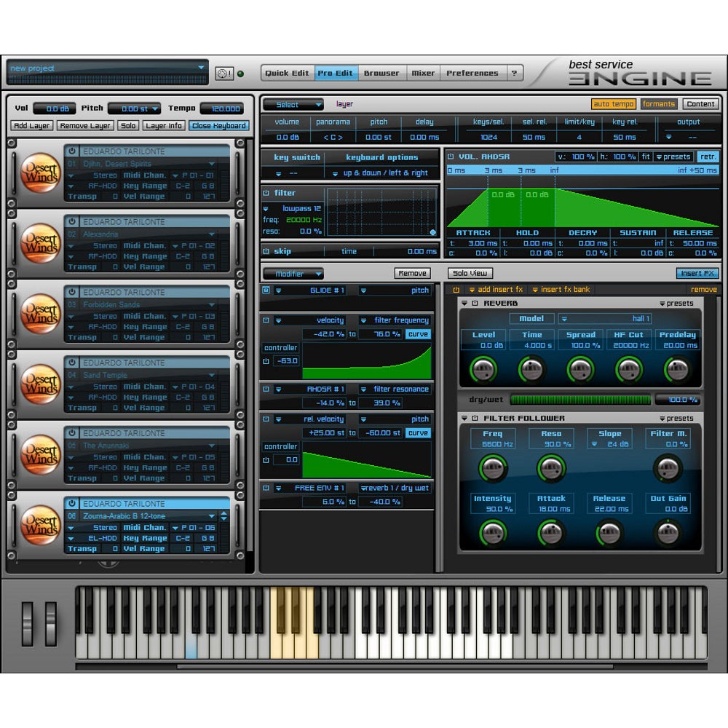Toggle power for Djinn, Desert Spirits layer
This screenshot has height=728, width=728.
(x=72, y=151)
